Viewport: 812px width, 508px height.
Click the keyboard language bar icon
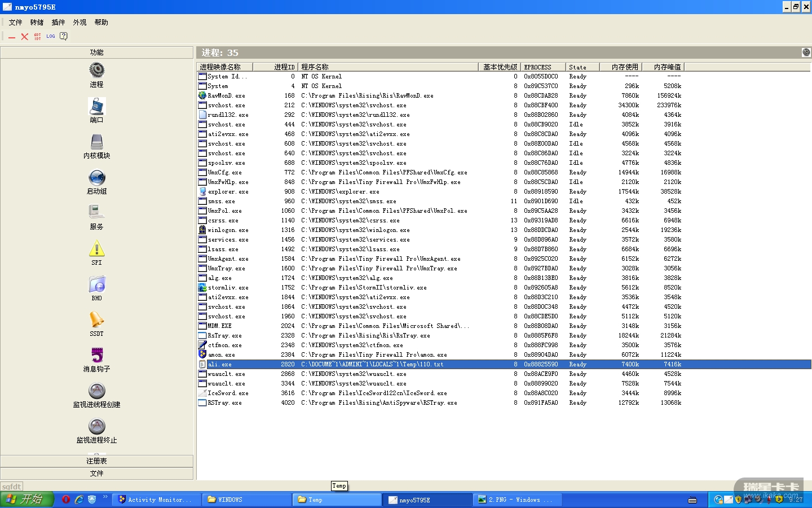click(692, 500)
